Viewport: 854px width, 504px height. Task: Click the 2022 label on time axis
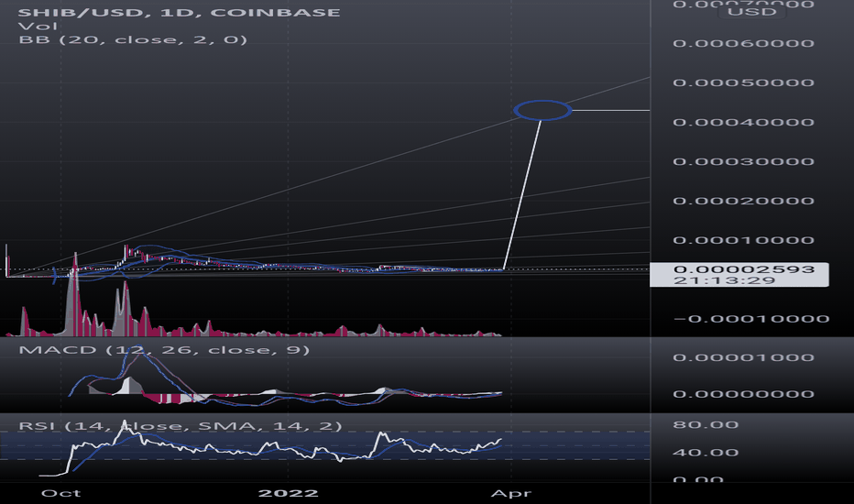[288, 493]
